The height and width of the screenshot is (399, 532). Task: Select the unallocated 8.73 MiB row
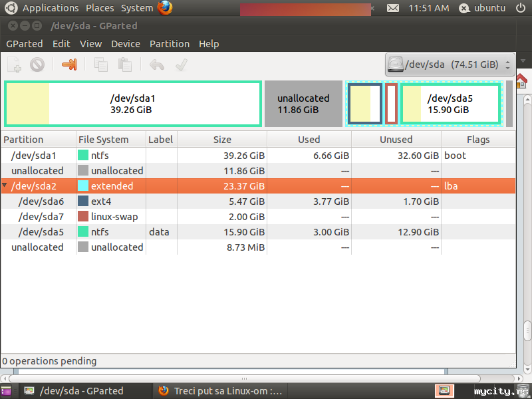pos(258,247)
